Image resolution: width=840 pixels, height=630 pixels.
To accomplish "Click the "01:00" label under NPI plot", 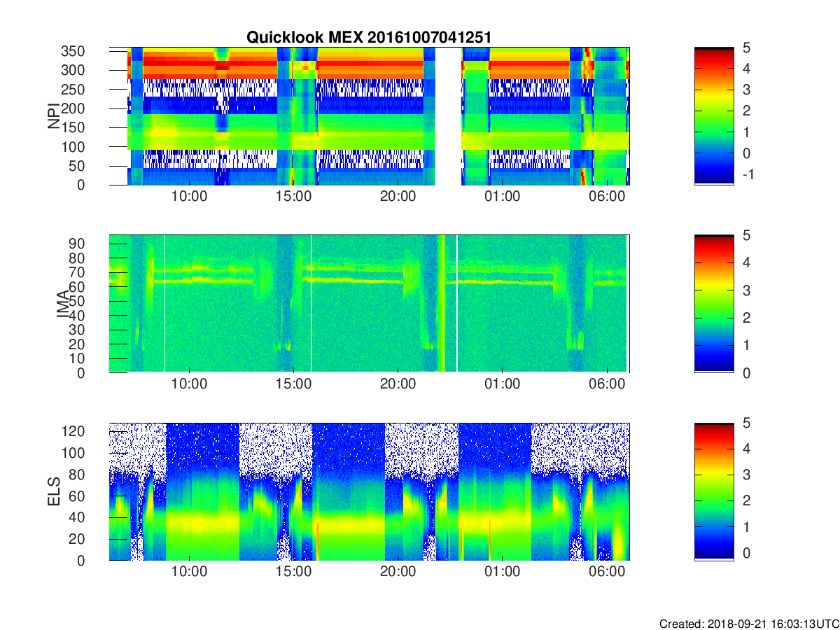I will click(503, 197).
